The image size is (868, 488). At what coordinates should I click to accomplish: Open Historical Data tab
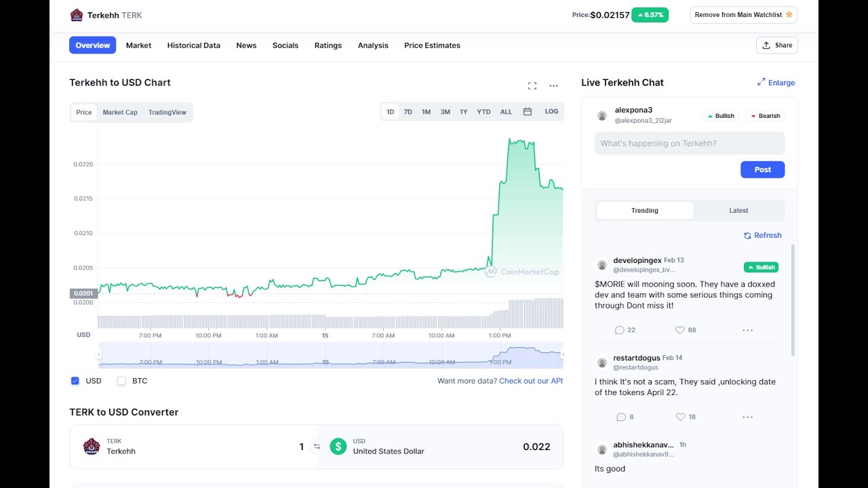[194, 45]
